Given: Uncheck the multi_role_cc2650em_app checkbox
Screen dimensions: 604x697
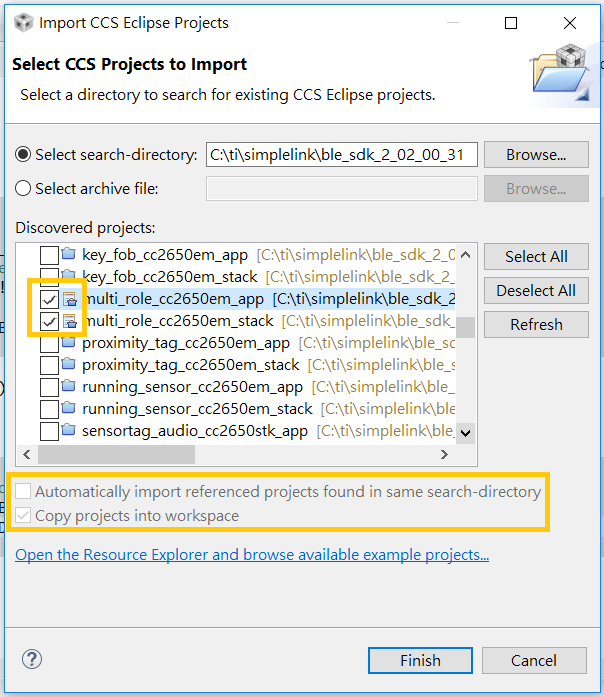Looking at the screenshot, I should tap(49, 300).
